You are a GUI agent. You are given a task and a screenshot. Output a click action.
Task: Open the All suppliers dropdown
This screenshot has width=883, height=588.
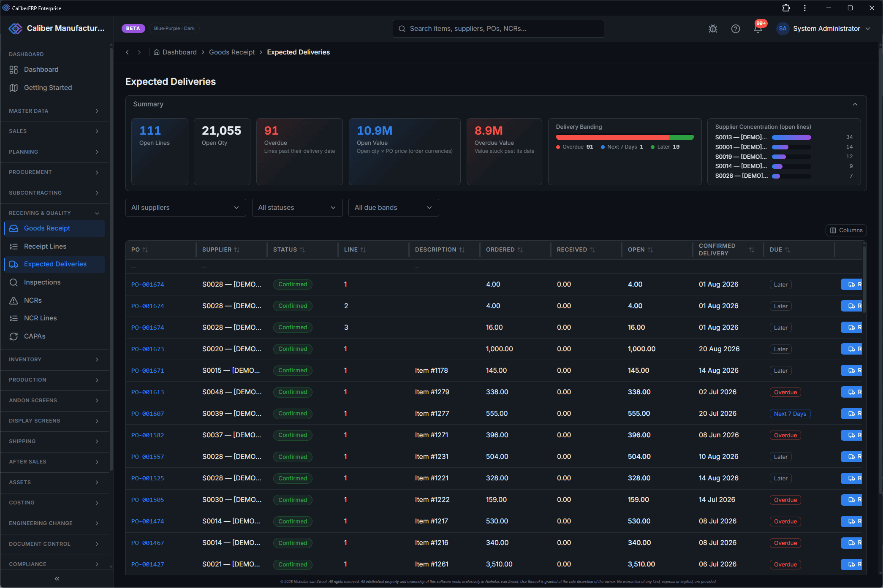coord(185,208)
